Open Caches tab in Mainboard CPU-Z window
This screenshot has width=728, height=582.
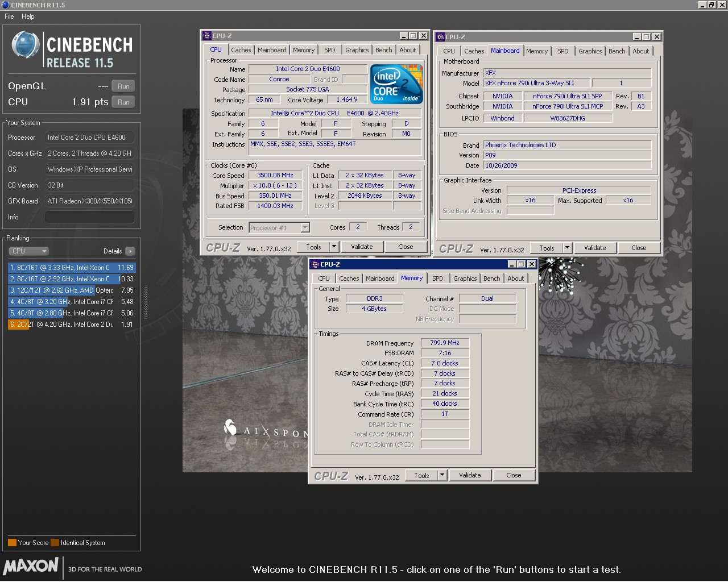[x=474, y=51]
